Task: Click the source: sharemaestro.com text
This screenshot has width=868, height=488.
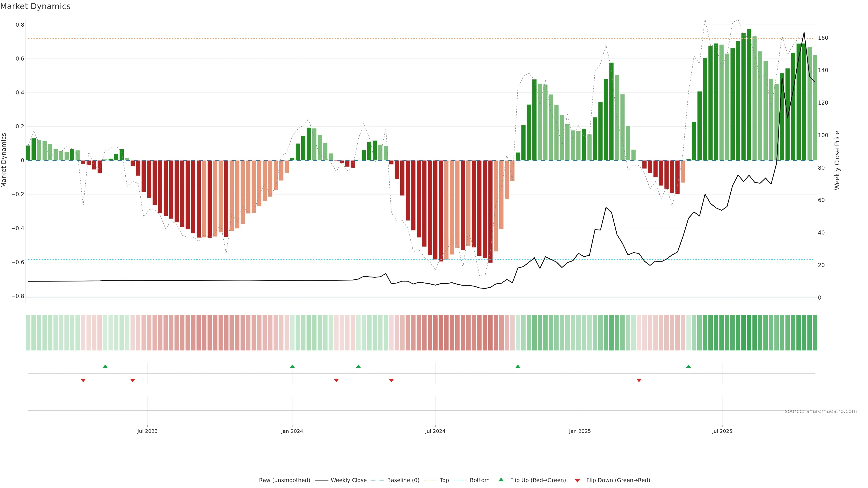Action: (x=821, y=411)
